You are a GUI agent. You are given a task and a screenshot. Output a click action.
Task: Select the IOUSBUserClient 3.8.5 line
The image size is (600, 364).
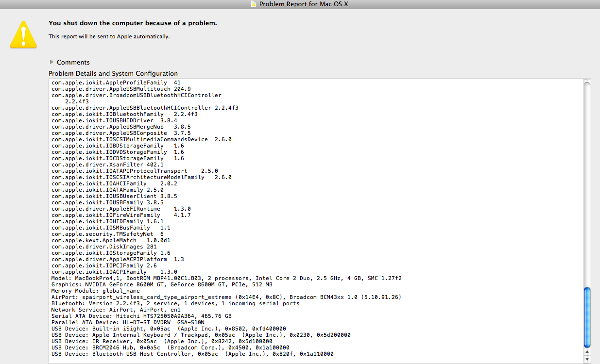click(x=114, y=196)
